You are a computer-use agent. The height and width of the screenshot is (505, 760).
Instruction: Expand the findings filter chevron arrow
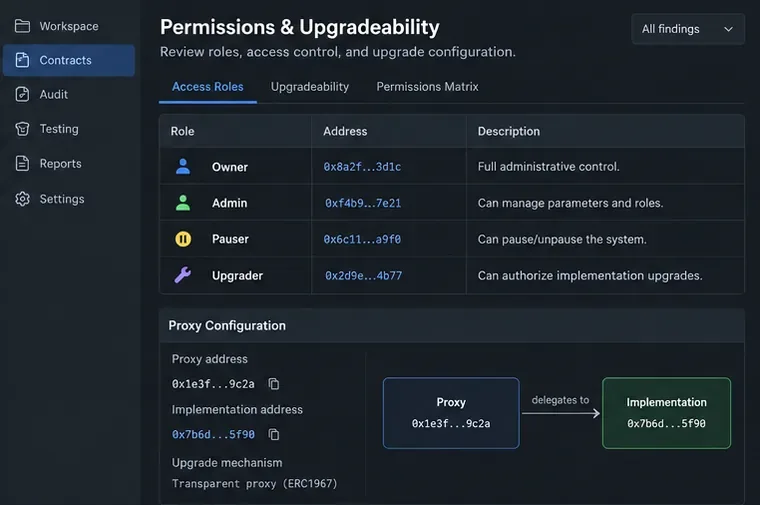tap(728, 29)
